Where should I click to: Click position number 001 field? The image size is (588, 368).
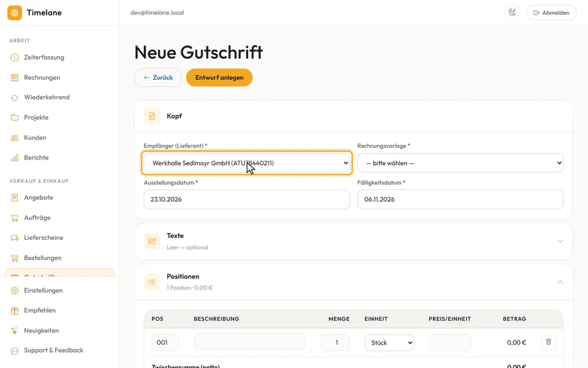[x=165, y=342]
